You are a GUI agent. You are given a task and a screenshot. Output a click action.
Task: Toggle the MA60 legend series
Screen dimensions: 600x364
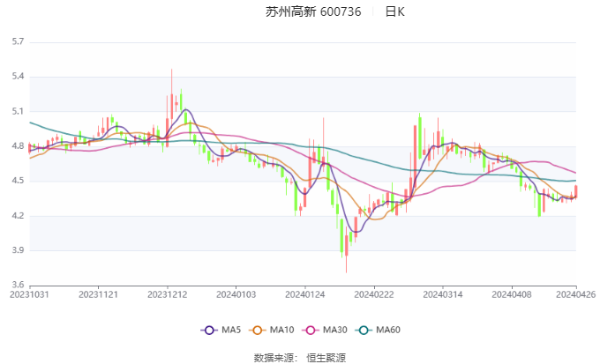click(x=378, y=330)
